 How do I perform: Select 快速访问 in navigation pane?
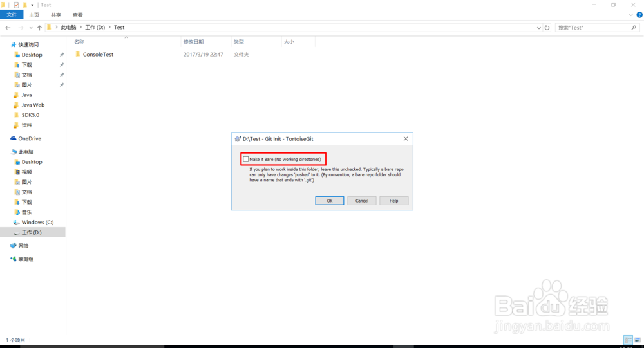(x=28, y=45)
